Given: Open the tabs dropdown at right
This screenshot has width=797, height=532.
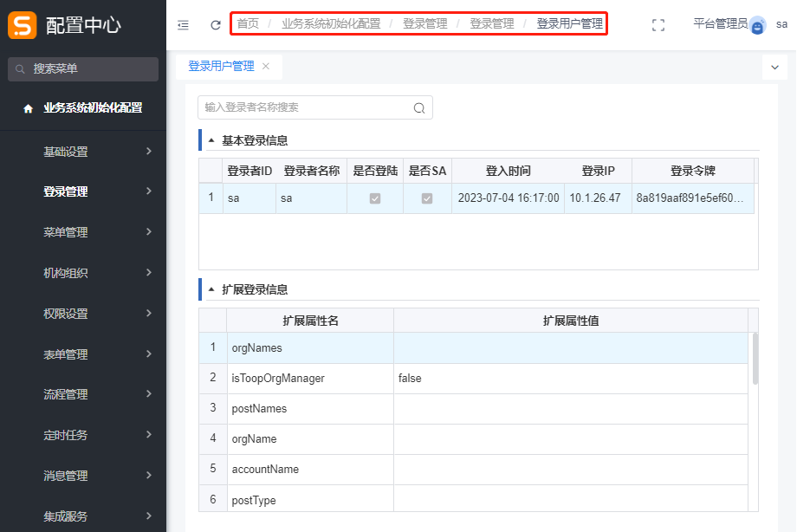Looking at the screenshot, I should click(773, 67).
